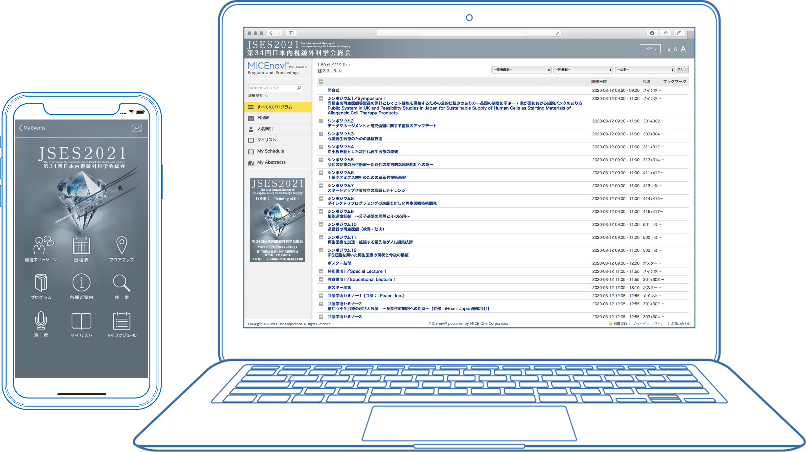
Task: Tick the checkbox for Educational Lecture 1 row
Action: coord(321,280)
